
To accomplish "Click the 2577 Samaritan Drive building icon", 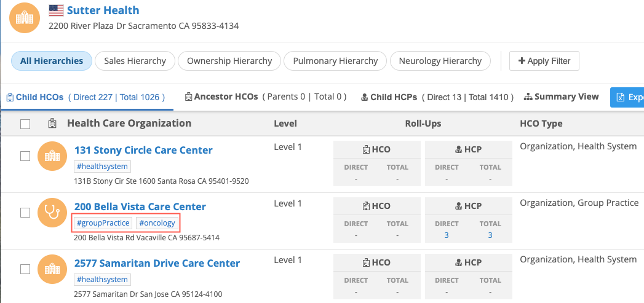I will point(52,269).
